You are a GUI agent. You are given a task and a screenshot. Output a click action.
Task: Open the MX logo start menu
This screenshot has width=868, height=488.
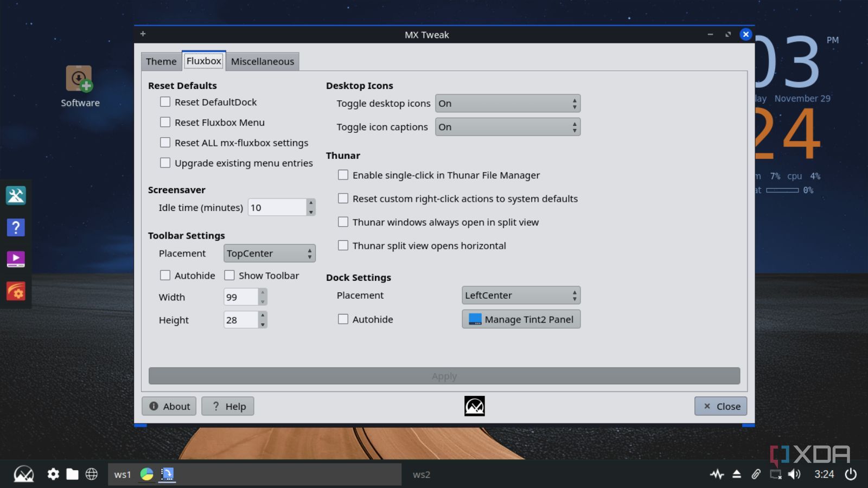tap(23, 474)
